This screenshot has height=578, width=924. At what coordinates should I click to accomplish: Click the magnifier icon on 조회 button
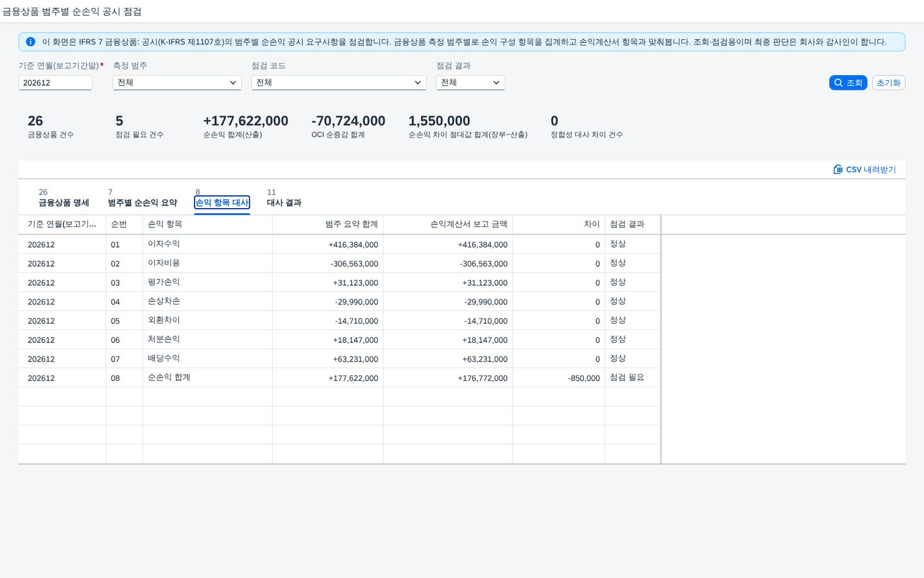pos(838,83)
